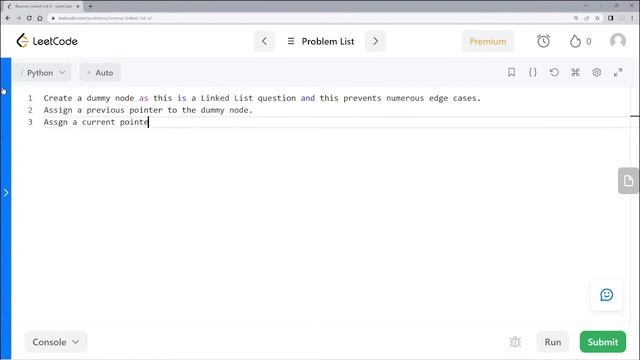Open the Python language dropdown
640x360 pixels.
point(43,73)
